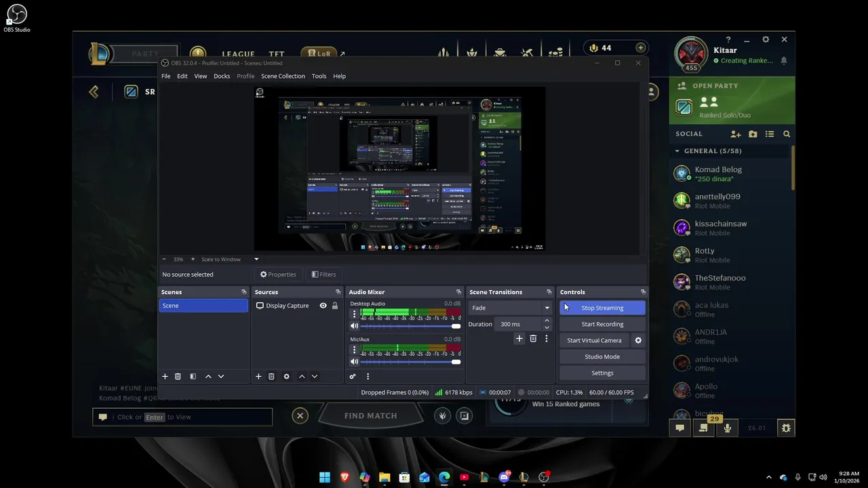Screen dimensions: 868x488
Task: Open source Properties button
Action: click(x=278, y=274)
